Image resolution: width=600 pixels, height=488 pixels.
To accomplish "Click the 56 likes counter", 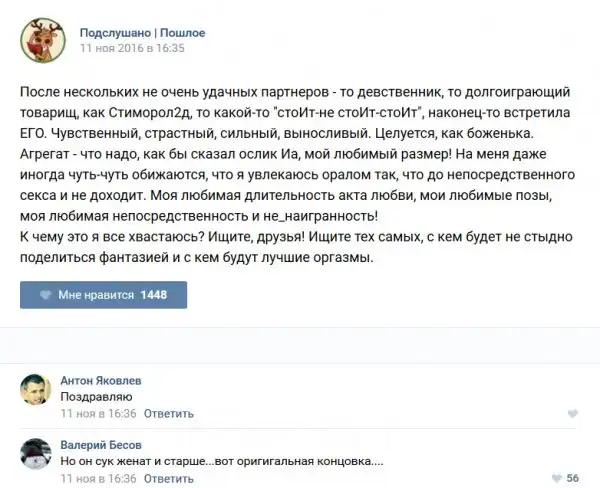I will (573, 478).
